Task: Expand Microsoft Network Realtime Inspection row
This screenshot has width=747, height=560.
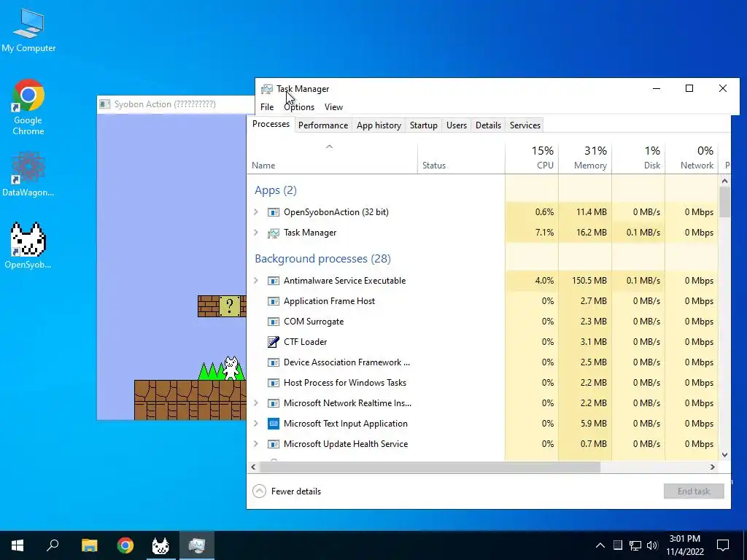Action: (x=256, y=402)
